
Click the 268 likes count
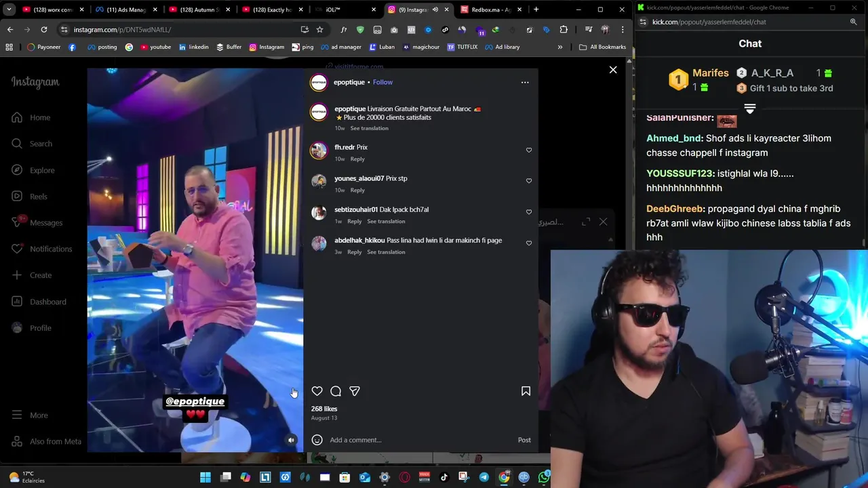coord(324,409)
